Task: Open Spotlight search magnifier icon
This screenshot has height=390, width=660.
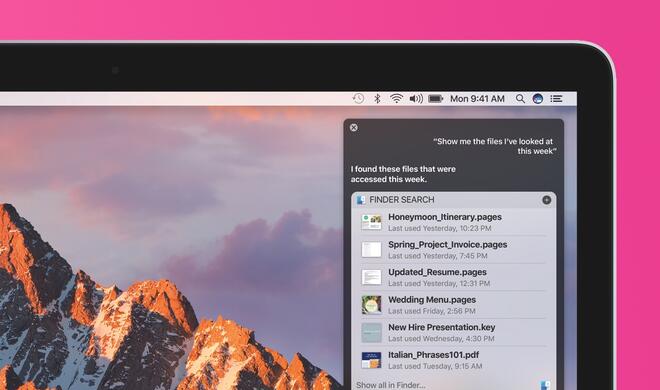Action: tap(520, 98)
